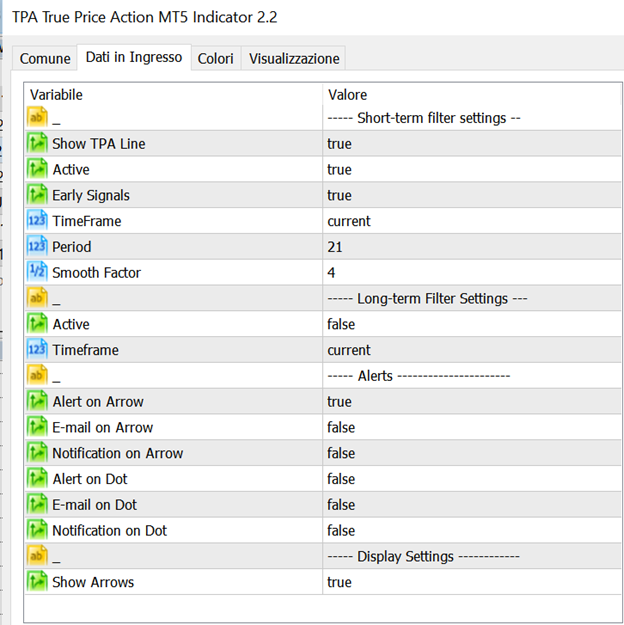Click the boolean icon next to Alert on Arrow
The width and height of the screenshot is (624, 625).
37,402
